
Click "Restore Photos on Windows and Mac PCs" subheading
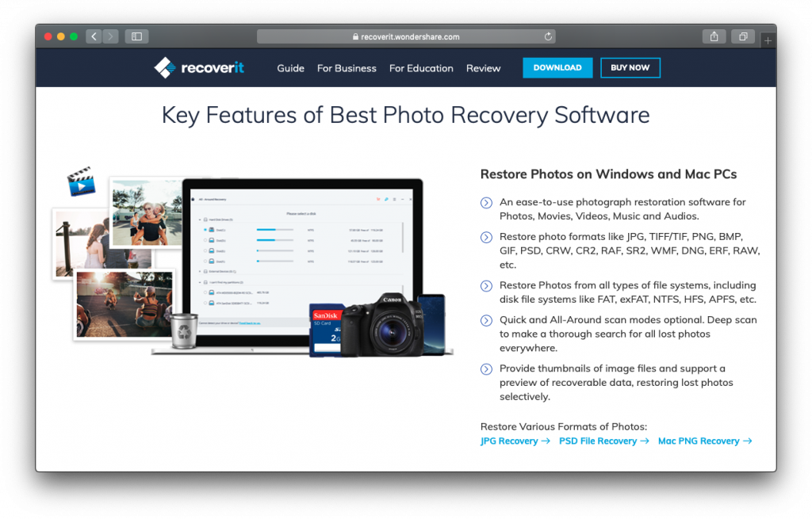click(x=608, y=174)
